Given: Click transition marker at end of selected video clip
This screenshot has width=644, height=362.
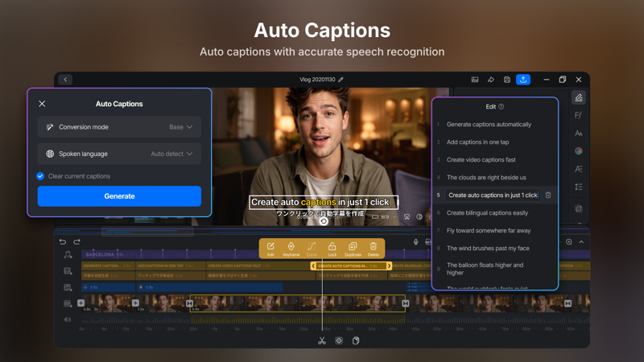Looking at the screenshot, I should (x=406, y=304).
